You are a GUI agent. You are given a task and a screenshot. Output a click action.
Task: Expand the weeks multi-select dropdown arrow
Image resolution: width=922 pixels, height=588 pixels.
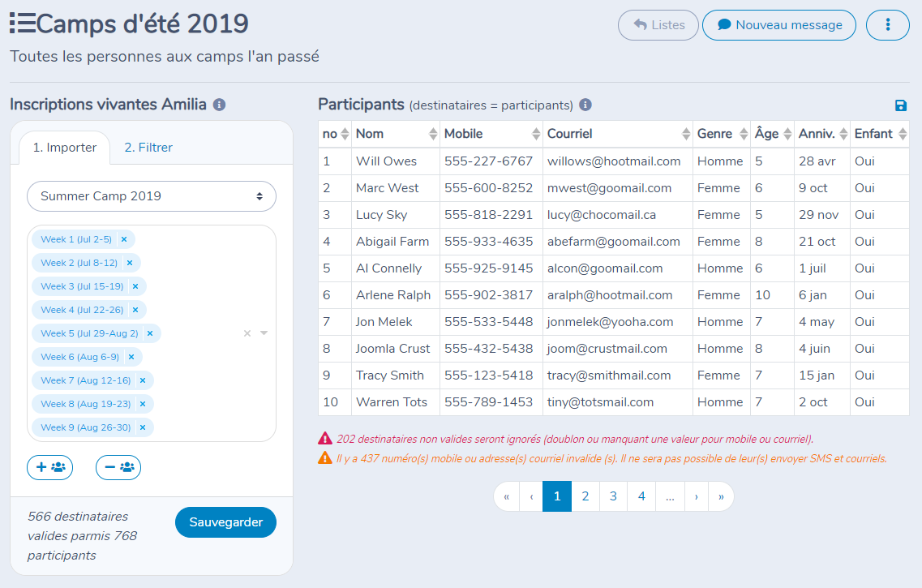point(264,333)
